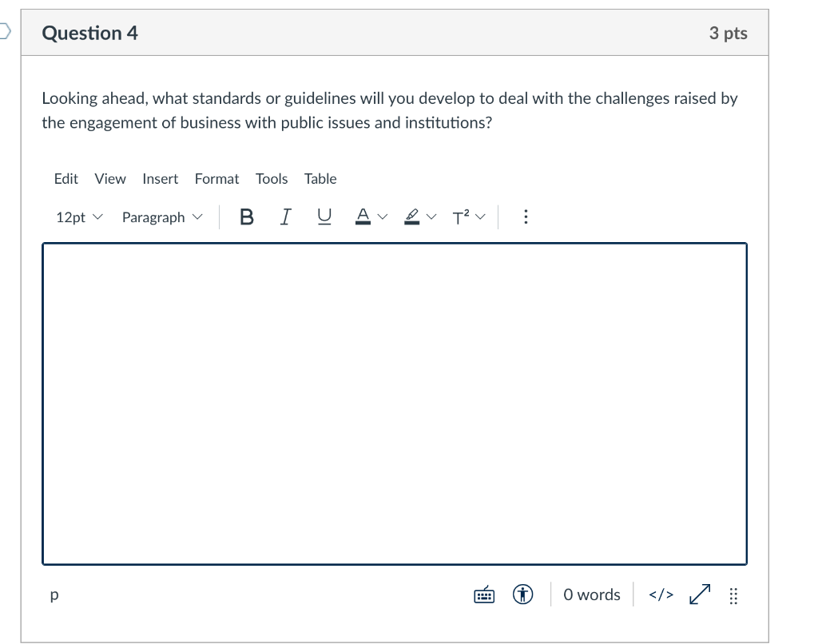Screen dimensions: 818x644
Task: Open the Table menu
Action: (x=320, y=178)
